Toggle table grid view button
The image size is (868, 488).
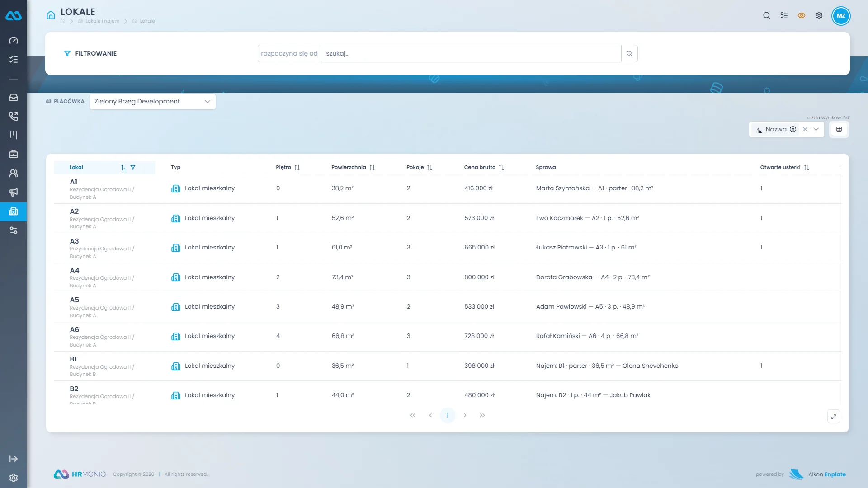point(839,129)
